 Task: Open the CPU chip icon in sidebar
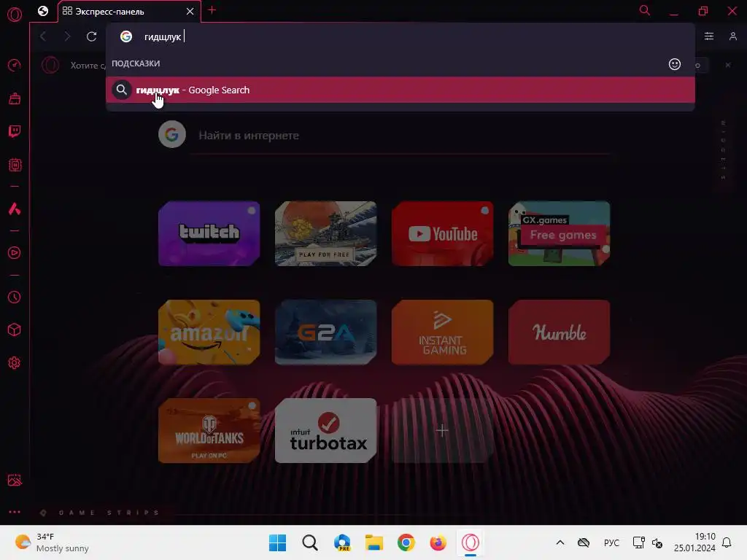15,165
